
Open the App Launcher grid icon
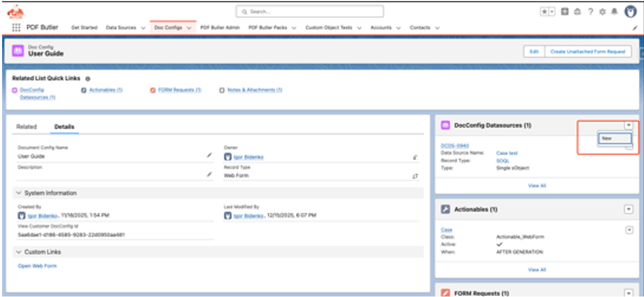(16, 28)
